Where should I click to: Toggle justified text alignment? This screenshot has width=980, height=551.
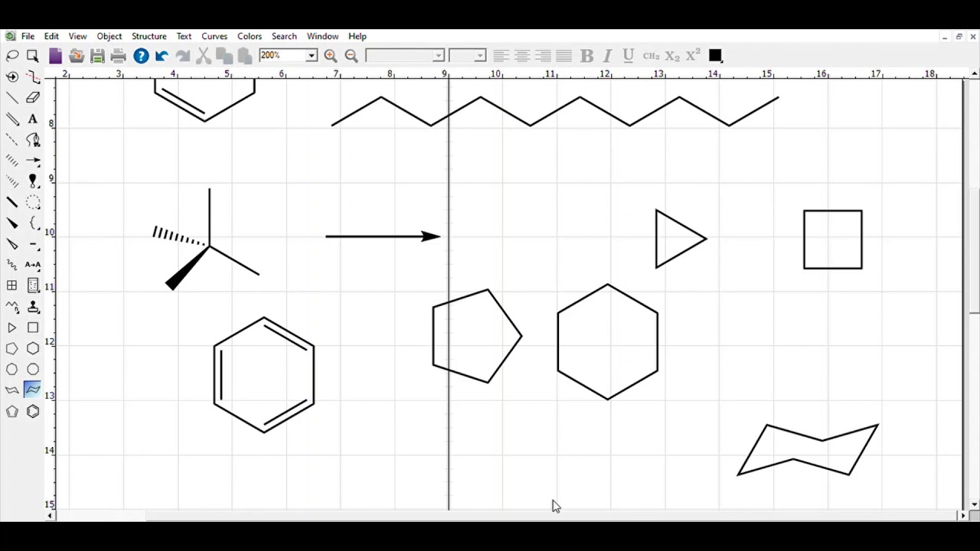pos(563,56)
